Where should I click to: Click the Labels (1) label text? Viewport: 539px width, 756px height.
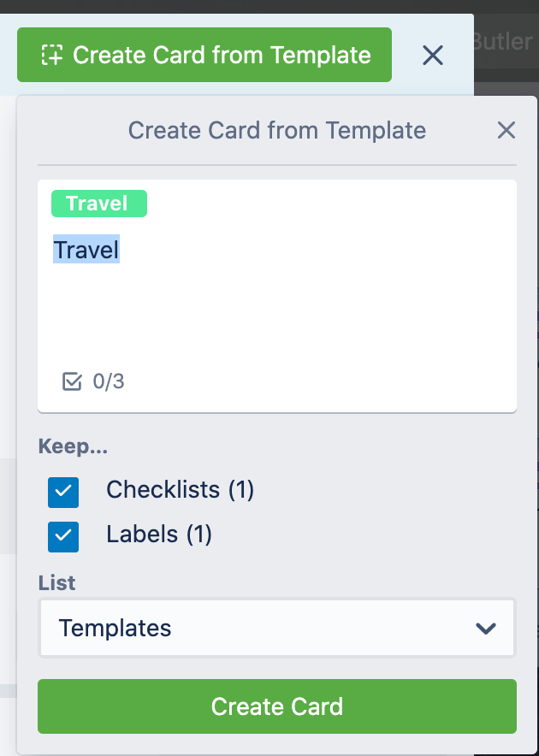click(159, 535)
